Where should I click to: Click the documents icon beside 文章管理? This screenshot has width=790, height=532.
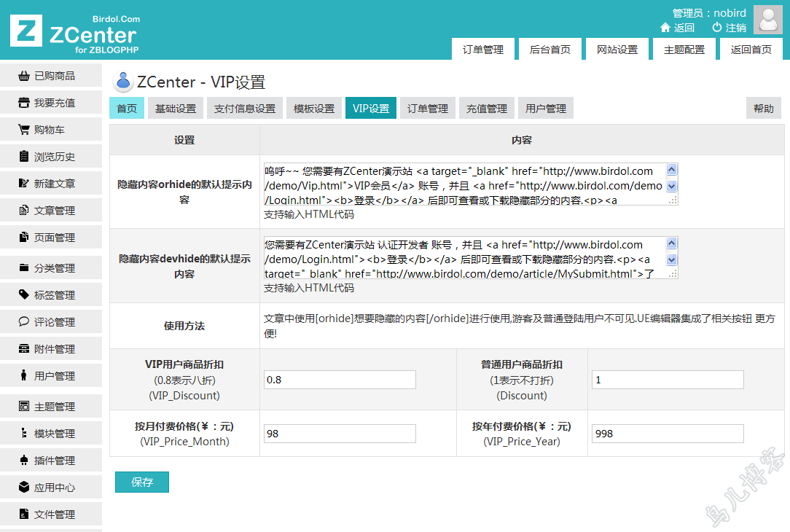click(23, 210)
